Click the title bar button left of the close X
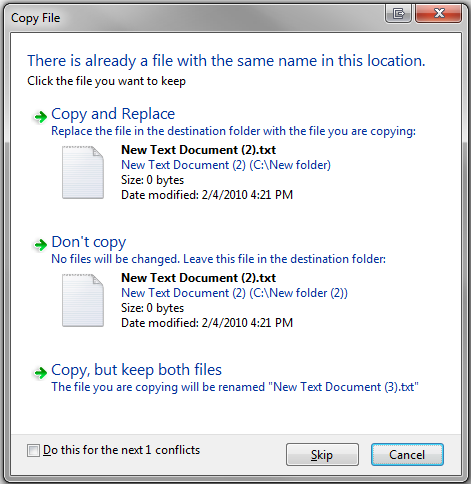Viewport: 471px width, 484px height. pos(398,14)
